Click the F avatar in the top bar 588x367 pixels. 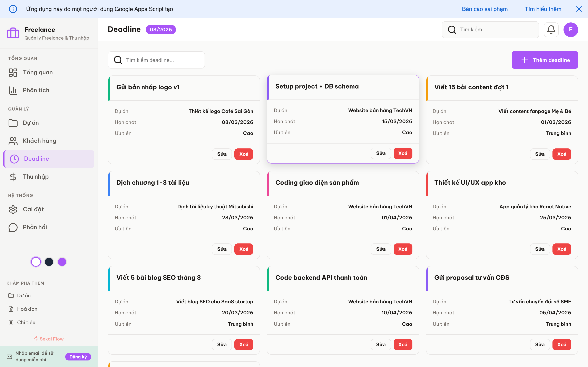point(570,30)
